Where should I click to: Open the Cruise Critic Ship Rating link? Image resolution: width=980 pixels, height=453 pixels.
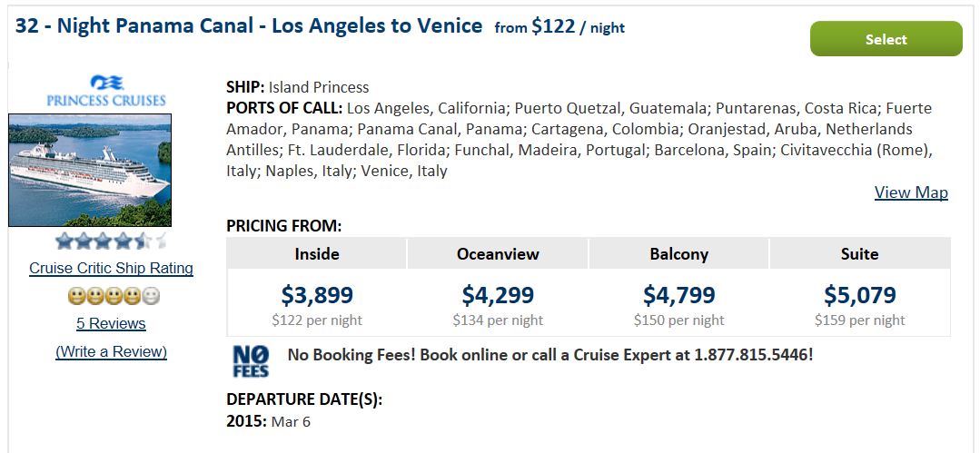[x=111, y=269]
